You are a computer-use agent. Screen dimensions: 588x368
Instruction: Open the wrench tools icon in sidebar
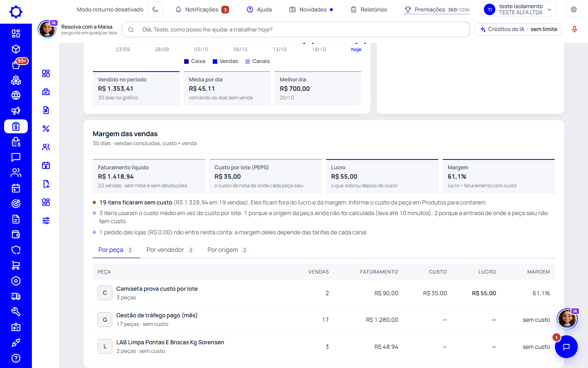(16, 312)
